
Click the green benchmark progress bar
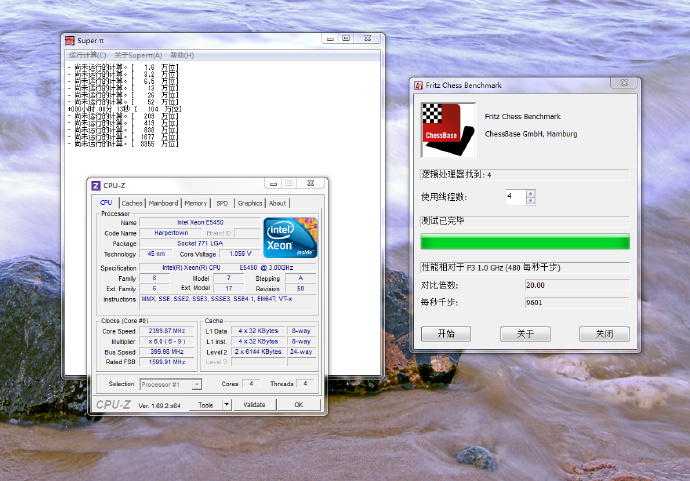pos(525,242)
